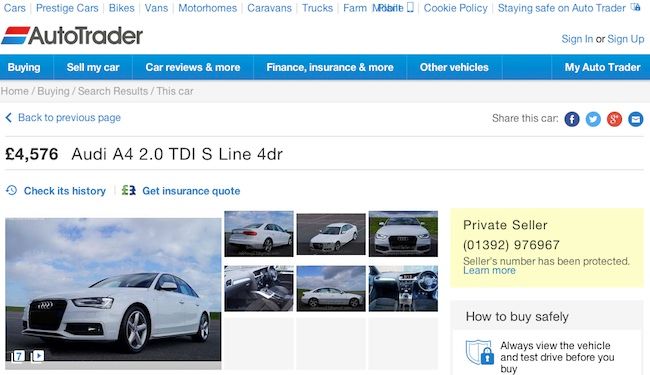Share this car on Twitter
Screen dimensions: 650x375
(x=593, y=119)
